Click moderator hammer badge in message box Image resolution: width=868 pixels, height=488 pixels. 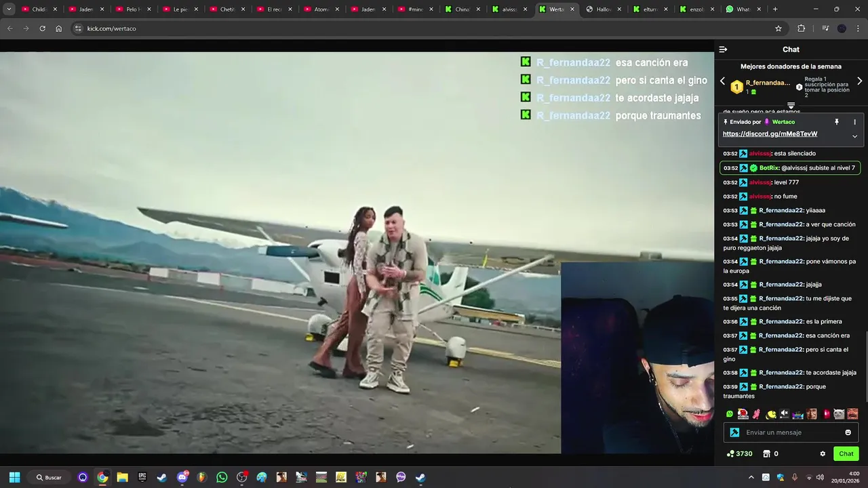734,432
